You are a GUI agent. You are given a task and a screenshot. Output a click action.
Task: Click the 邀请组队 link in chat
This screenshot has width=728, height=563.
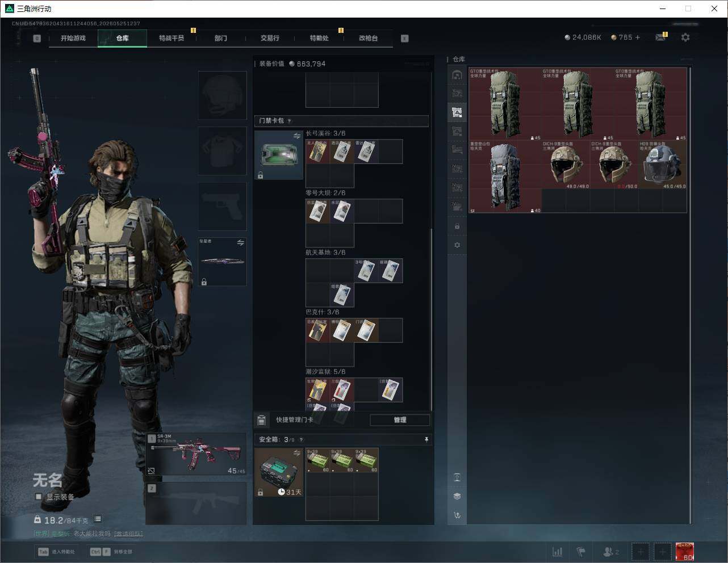point(128,533)
